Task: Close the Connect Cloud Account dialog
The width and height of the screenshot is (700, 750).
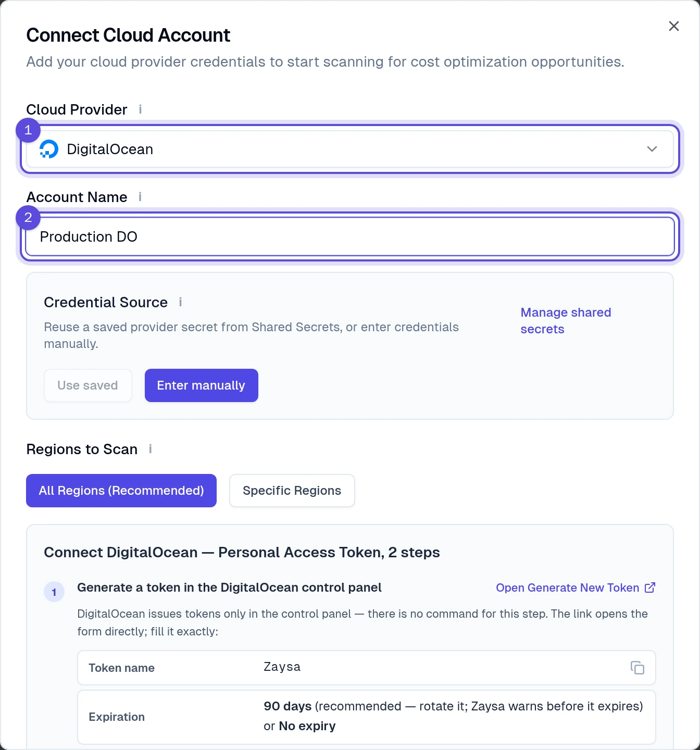Action: [x=673, y=26]
